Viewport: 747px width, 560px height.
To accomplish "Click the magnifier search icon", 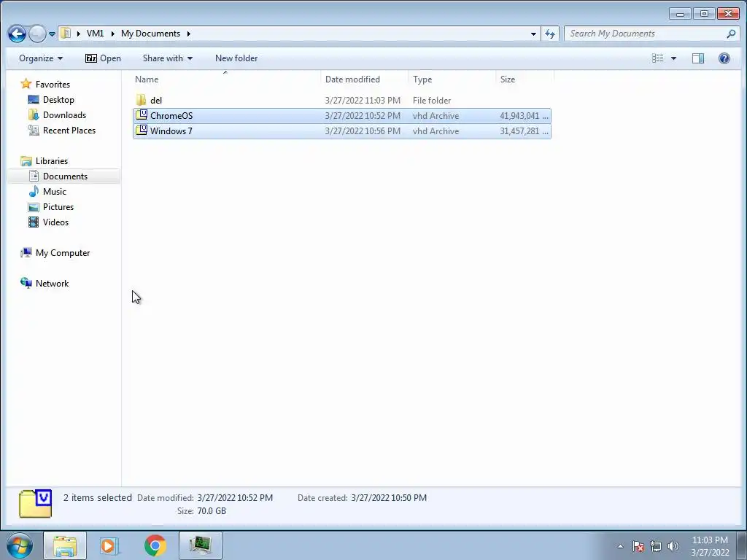I will pos(731,34).
